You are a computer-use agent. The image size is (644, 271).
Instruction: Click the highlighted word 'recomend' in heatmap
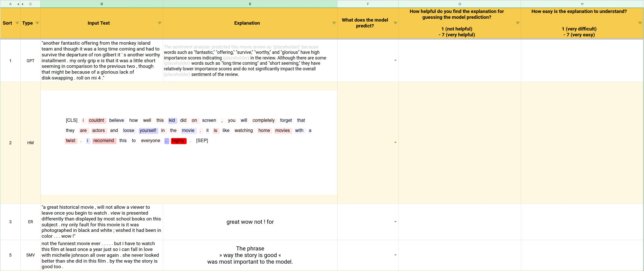click(x=104, y=141)
